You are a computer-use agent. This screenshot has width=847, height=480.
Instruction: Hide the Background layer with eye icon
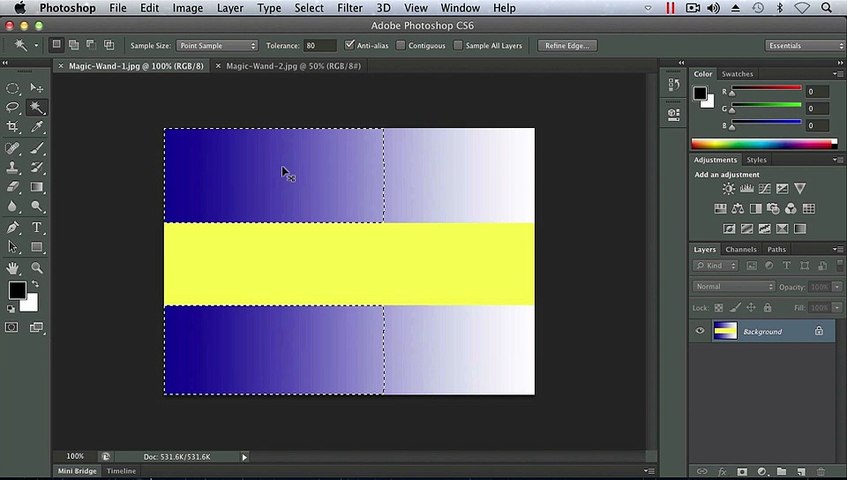point(700,331)
